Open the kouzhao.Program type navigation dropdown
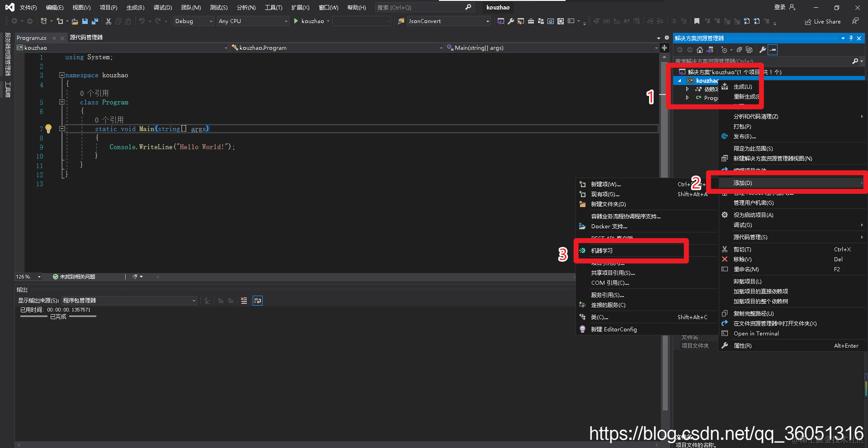This screenshot has height=448, width=868. (x=337, y=48)
